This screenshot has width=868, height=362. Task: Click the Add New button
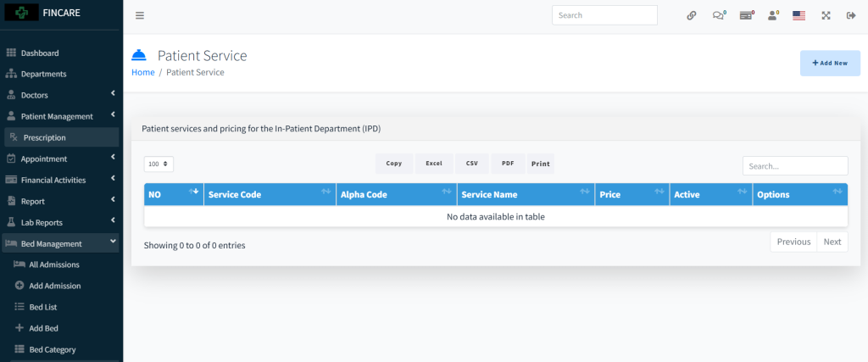pyautogui.click(x=830, y=63)
